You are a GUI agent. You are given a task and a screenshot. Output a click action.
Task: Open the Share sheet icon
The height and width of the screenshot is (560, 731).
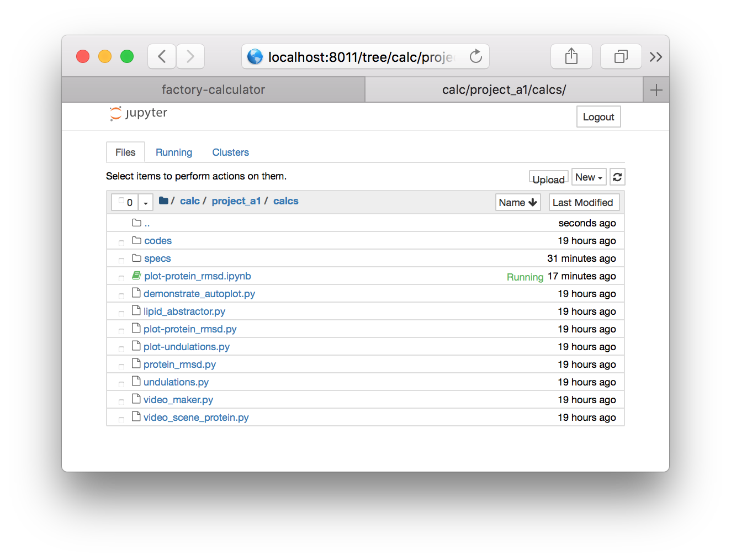point(571,56)
